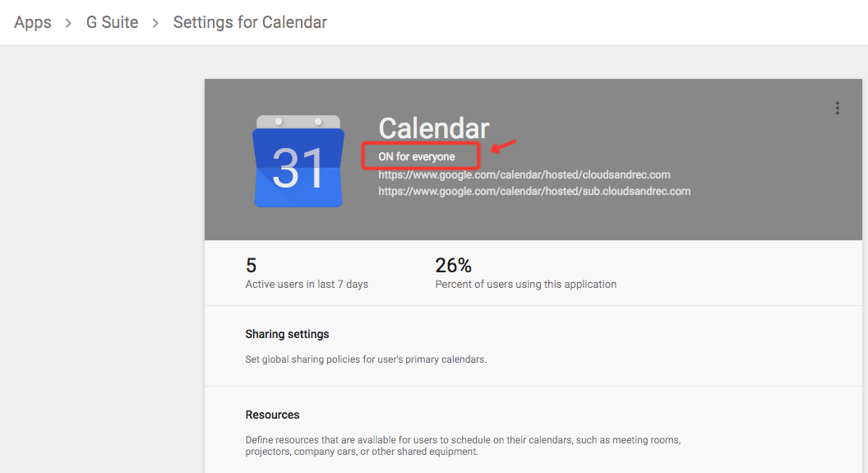The image size is (868, 473).
Task: Open the three-dot more options menu
Action: (837, 108)
